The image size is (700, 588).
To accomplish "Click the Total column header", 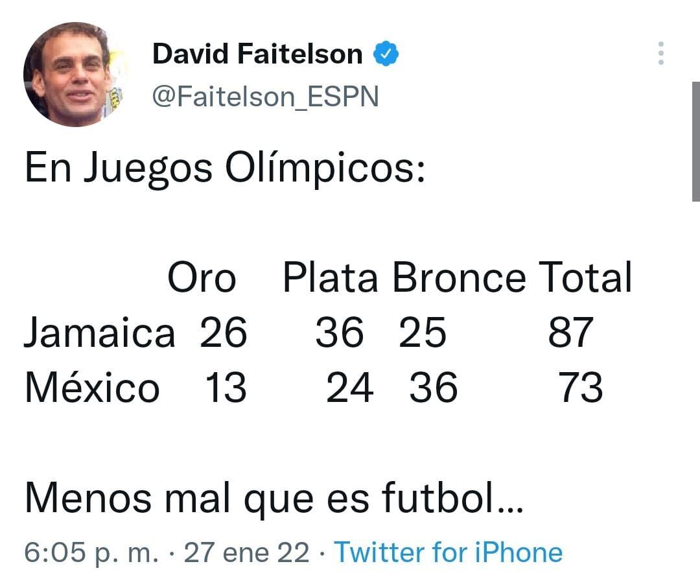I will (x=585, y=279).
